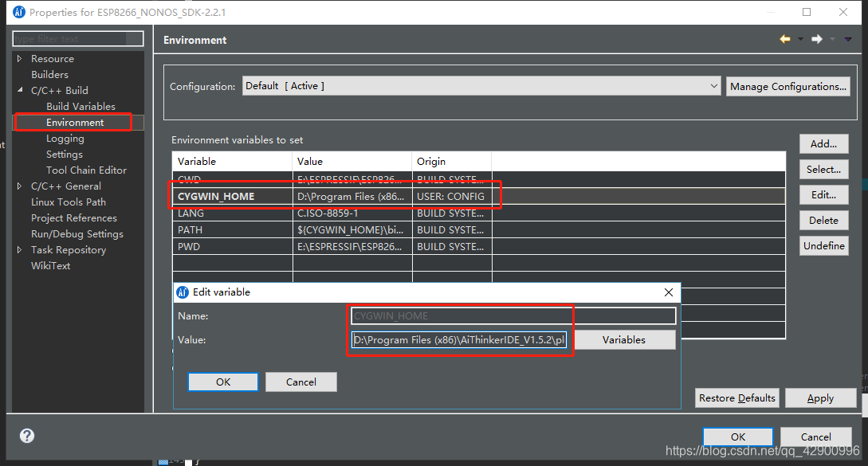
Task: Open the back history dropdown arrow
Action: [x=800, y=39]
